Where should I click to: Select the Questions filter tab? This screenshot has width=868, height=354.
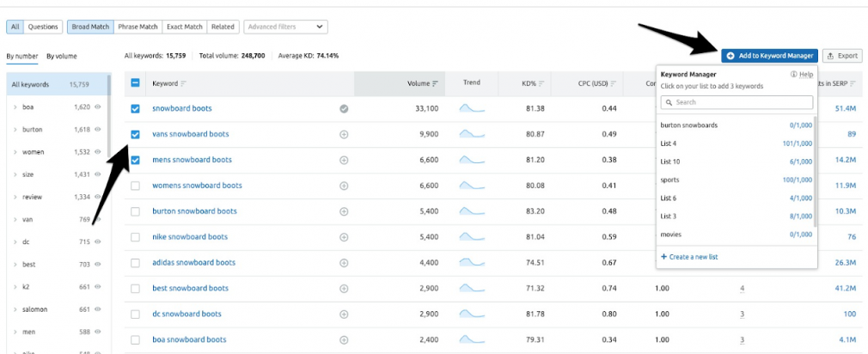(43, 27)
